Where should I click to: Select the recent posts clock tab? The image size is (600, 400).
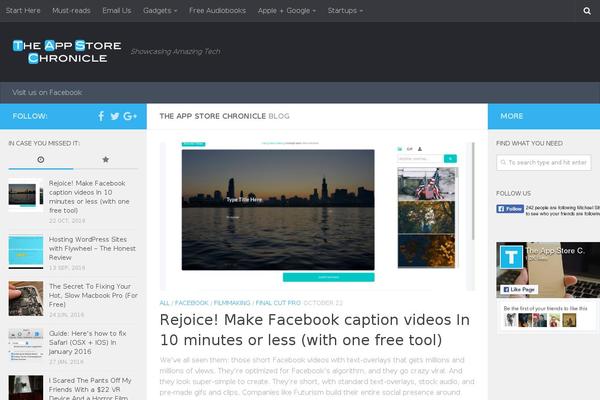(41, 159)
